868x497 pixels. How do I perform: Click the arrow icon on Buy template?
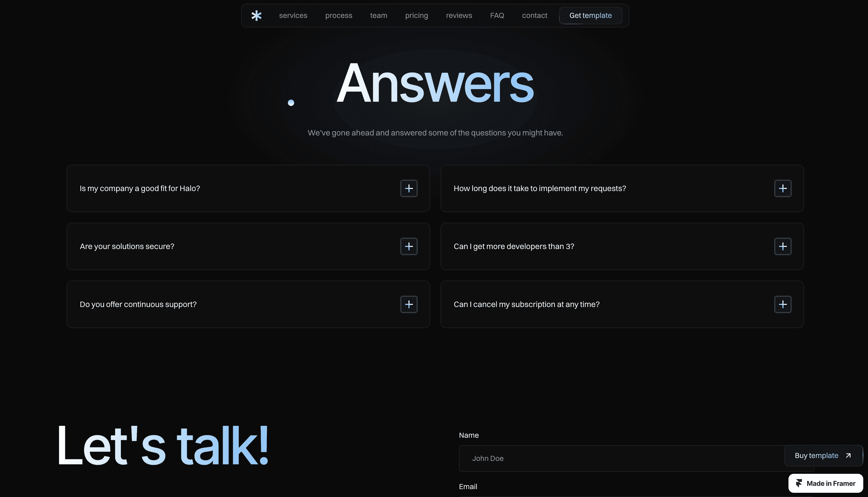[x=848, y=455]
